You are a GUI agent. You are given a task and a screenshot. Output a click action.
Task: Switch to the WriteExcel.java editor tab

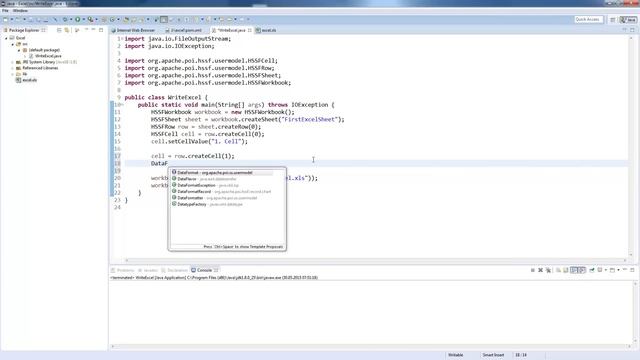point(231,30)
